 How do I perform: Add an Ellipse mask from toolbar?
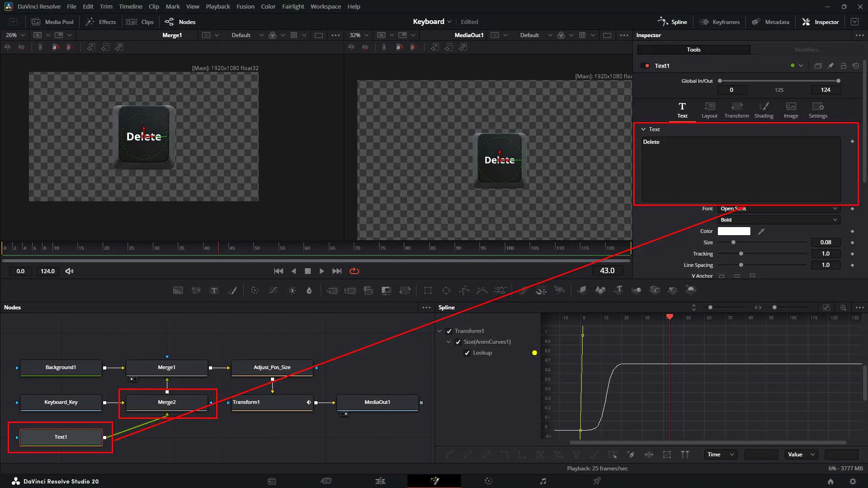(x=446, y=290)
